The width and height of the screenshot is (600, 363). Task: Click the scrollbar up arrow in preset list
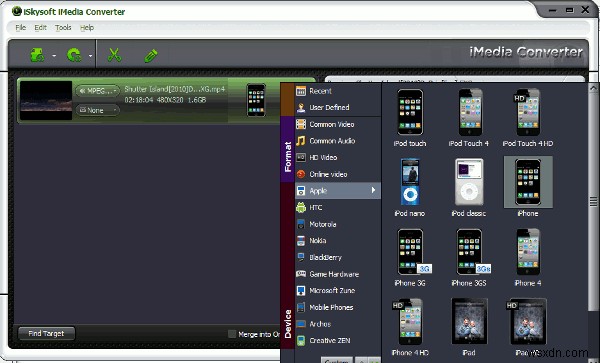(x=593, y=88)
